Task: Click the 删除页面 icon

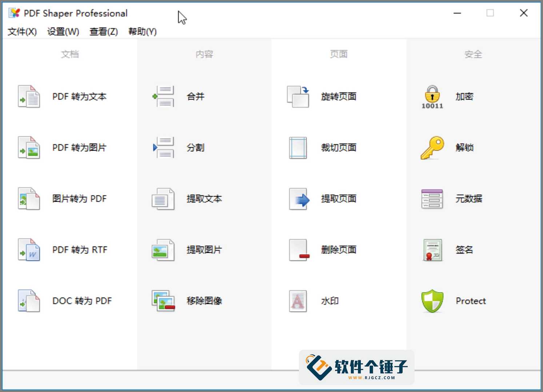Action: pyautogui.click(x=299, y=250)
